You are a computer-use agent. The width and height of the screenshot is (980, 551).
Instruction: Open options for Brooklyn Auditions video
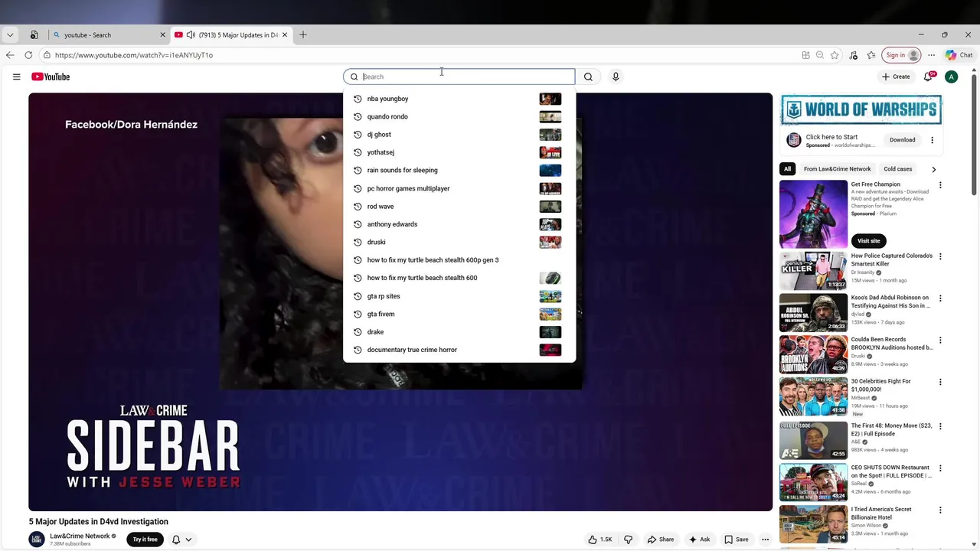pyautogui.click(x=940, y=340)
